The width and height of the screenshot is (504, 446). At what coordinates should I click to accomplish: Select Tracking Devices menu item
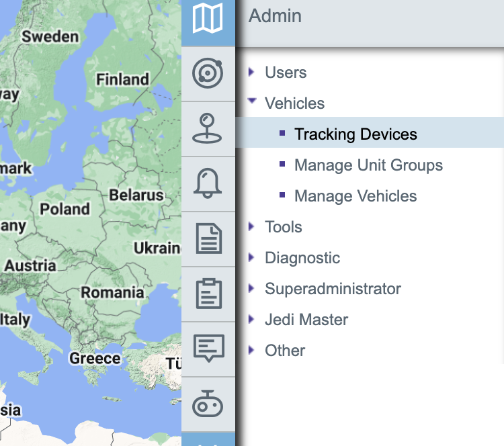(355, 134)
